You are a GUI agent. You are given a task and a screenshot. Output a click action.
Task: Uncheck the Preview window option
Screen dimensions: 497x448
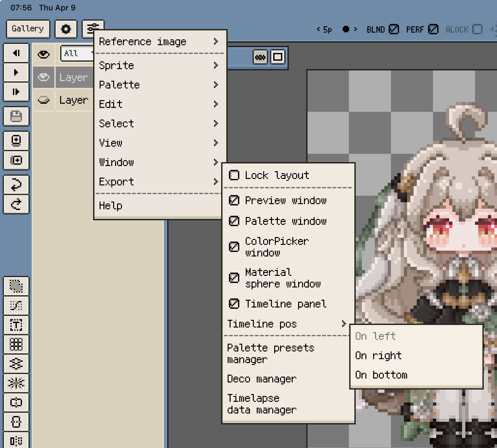234,201
